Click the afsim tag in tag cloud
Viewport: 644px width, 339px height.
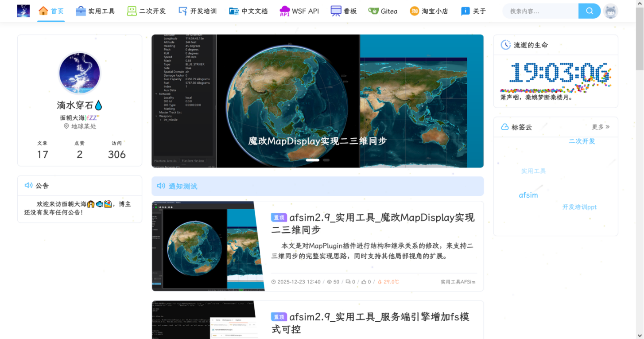point(528,195)
